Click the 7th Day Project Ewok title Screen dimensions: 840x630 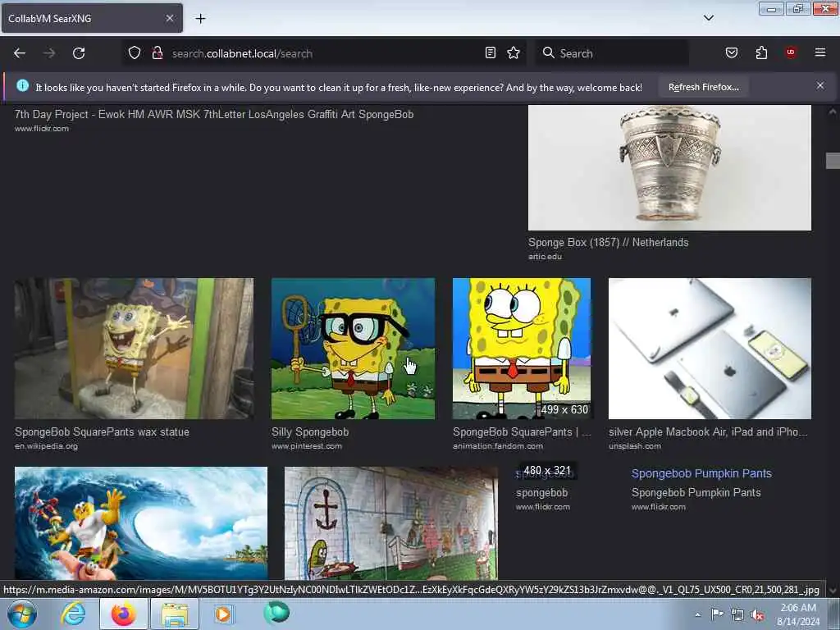[x=214, y=114]
